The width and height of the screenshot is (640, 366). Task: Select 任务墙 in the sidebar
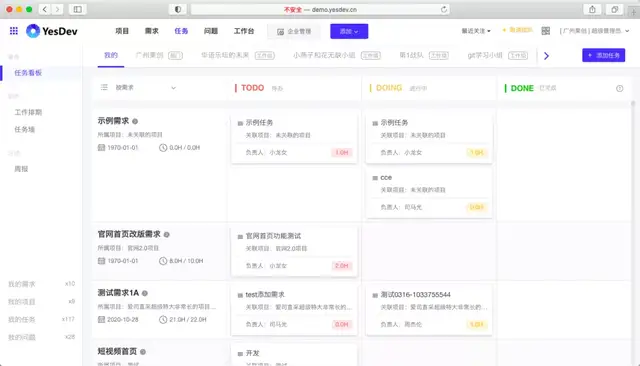(x=24, y=129)
